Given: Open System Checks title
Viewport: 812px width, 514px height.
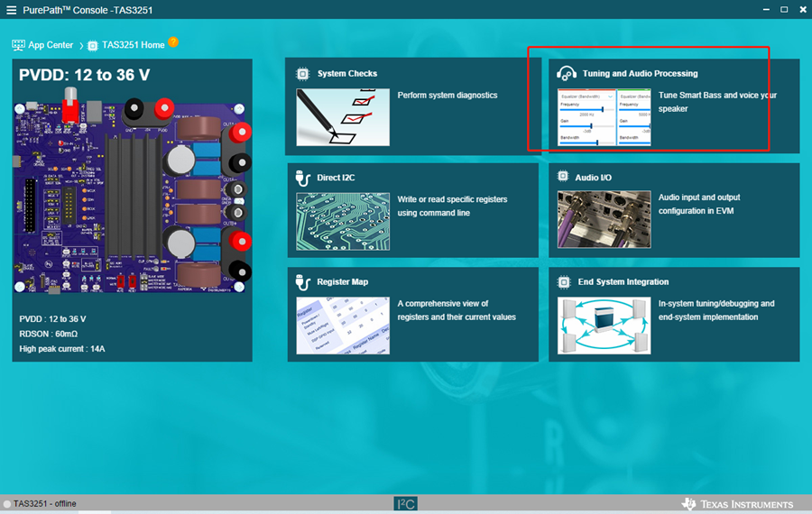Looking at the screenshot, I should [347, 74].
